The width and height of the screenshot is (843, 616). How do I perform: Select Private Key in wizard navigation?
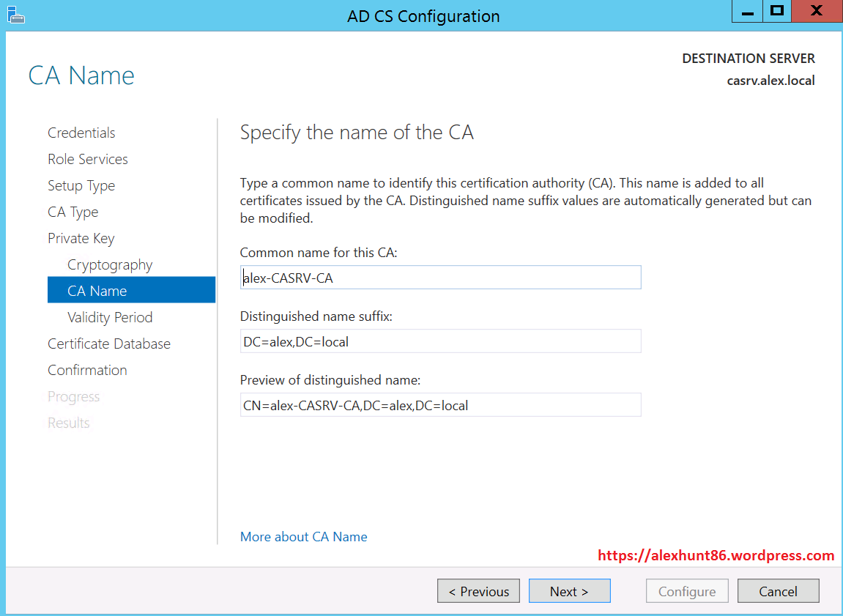[x=81, y=238]
